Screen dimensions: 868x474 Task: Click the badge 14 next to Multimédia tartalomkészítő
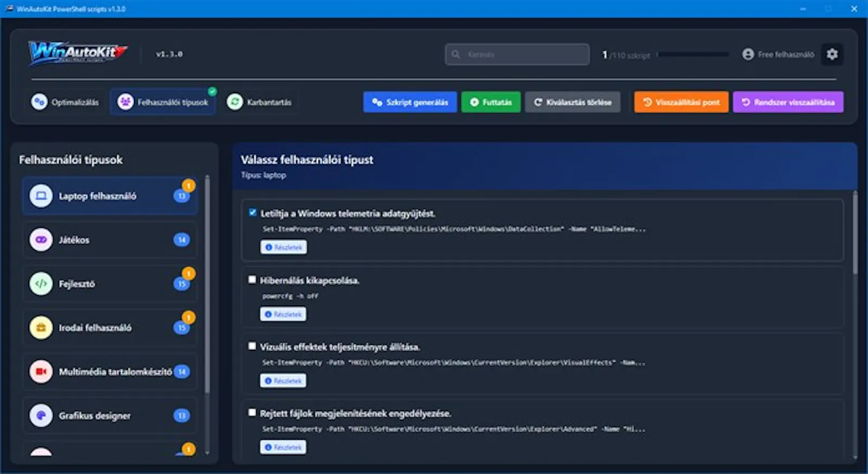182,371
